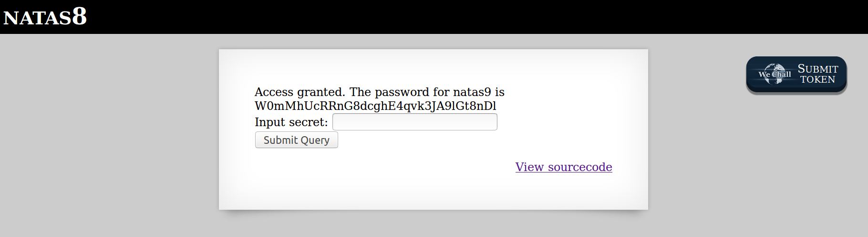The height and width of the screenshot is (237, 868).
Task: Click the empty black header bar area
Action: pos(429,17)
